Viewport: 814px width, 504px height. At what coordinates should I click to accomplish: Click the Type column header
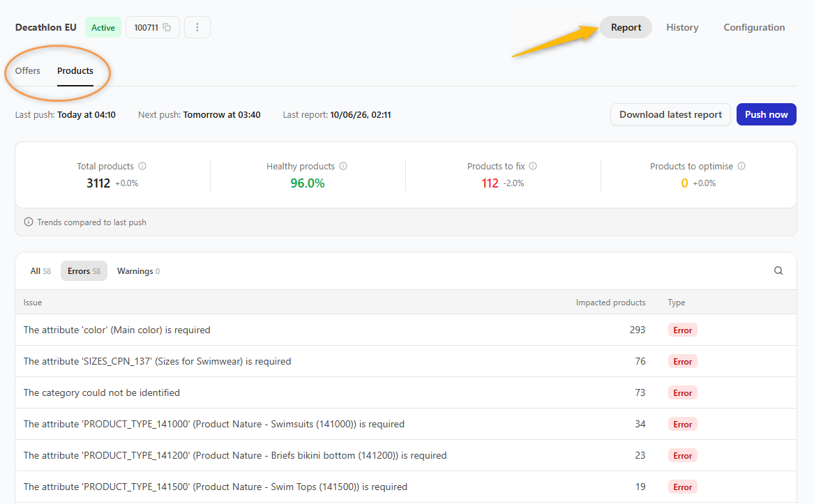point(677,303)
